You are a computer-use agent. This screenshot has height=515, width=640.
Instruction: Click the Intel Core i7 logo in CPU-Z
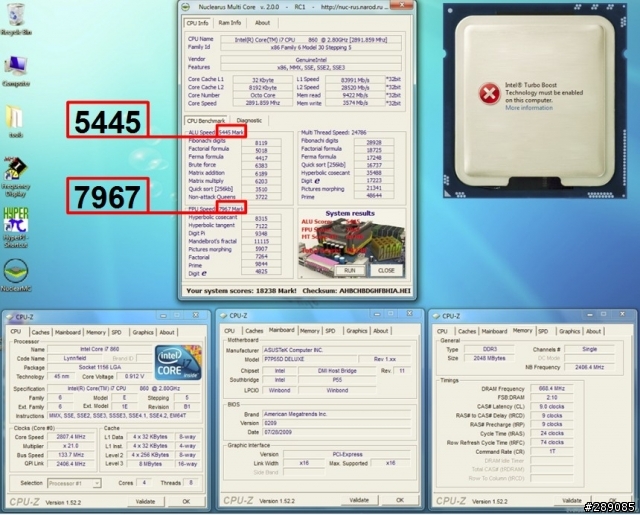click(178, 362)
